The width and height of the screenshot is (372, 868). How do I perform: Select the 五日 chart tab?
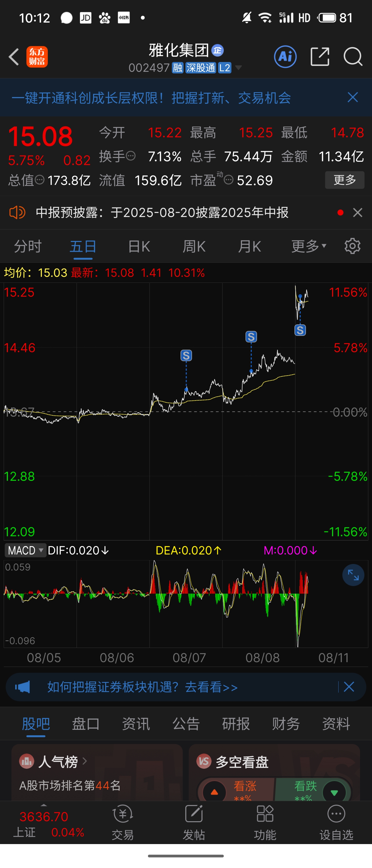click(x=83, y=246)
